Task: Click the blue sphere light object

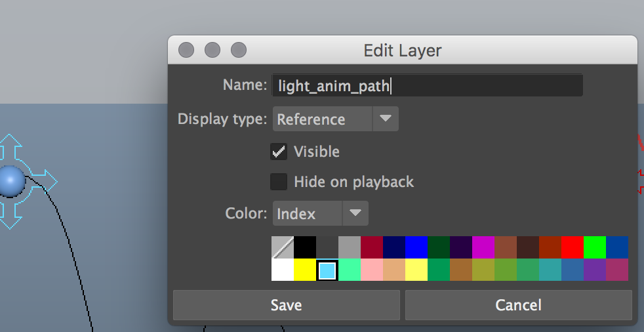Action: [x=12, y=181]
